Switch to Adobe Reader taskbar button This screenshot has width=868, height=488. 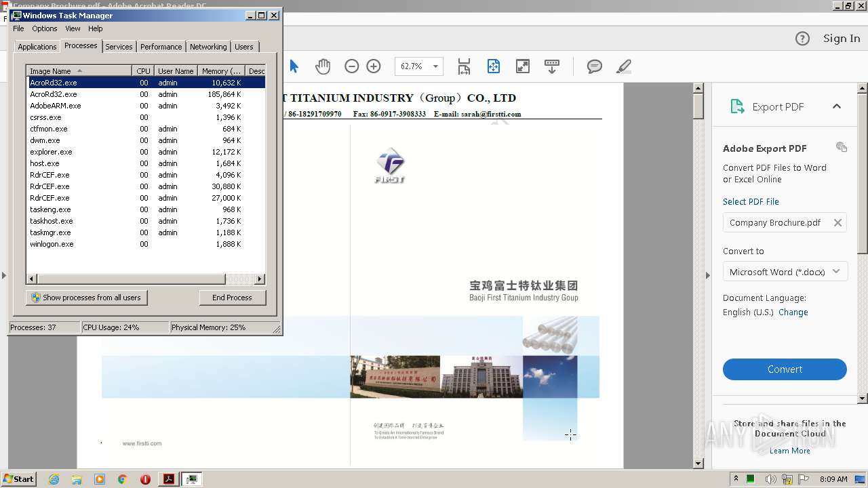(169, 479)
